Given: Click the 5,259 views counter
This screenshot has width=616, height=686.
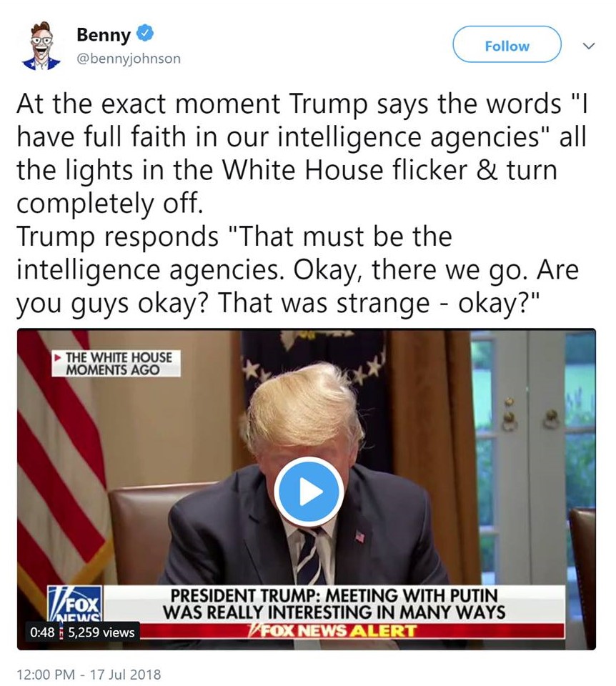Looking at the screenshot, I should [x=101, y=632].
